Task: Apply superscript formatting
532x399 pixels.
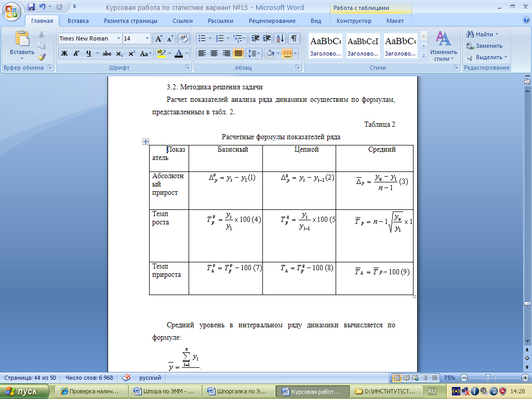Action: click(x=131, y=54)
